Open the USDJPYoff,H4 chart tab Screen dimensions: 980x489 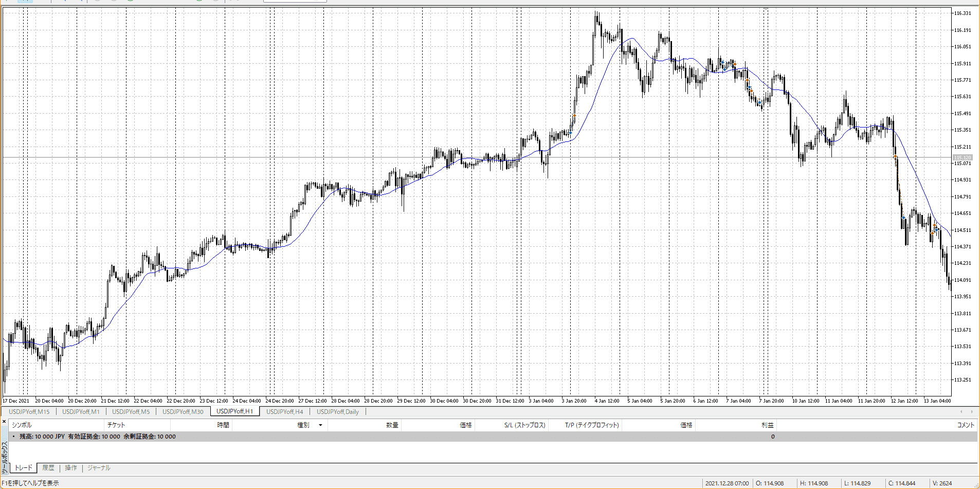tap(284, 411)
